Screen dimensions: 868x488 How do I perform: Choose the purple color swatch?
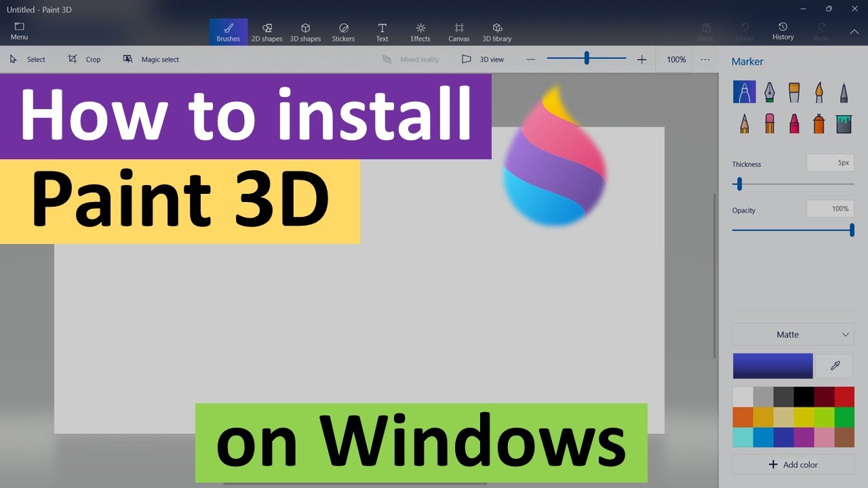click(x=804, y=437)
